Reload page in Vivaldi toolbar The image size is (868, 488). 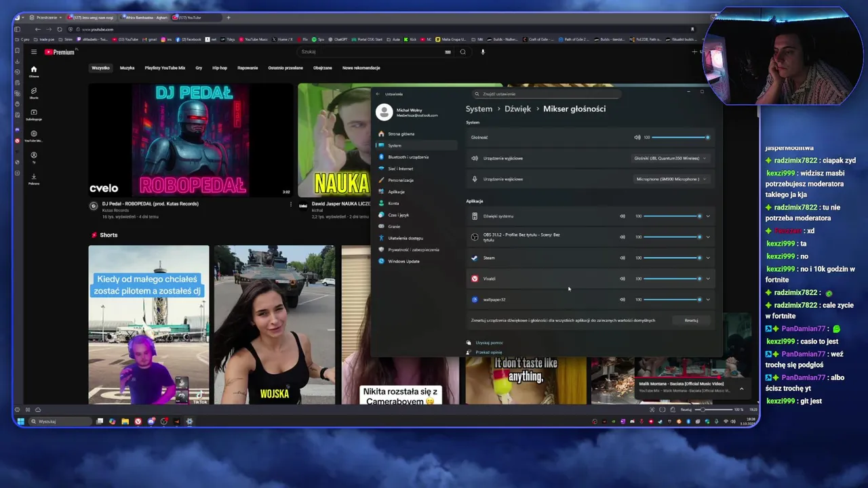(59, 29)
